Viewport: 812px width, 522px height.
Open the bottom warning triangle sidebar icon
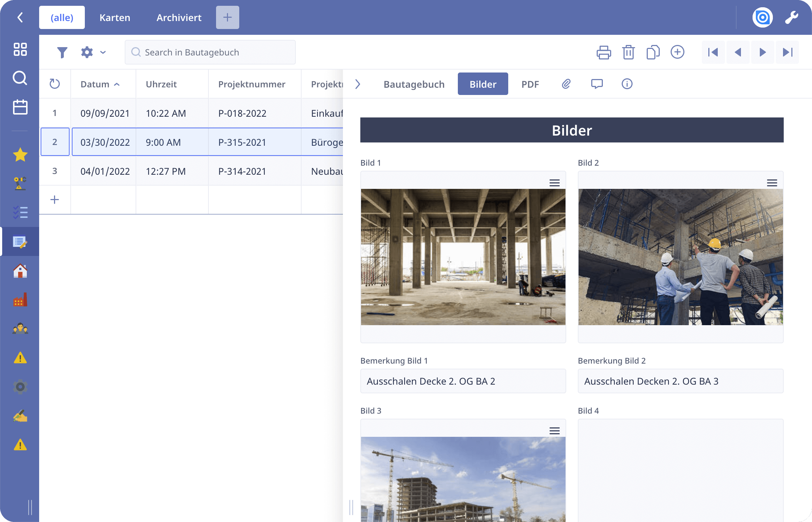pos(20,445)
